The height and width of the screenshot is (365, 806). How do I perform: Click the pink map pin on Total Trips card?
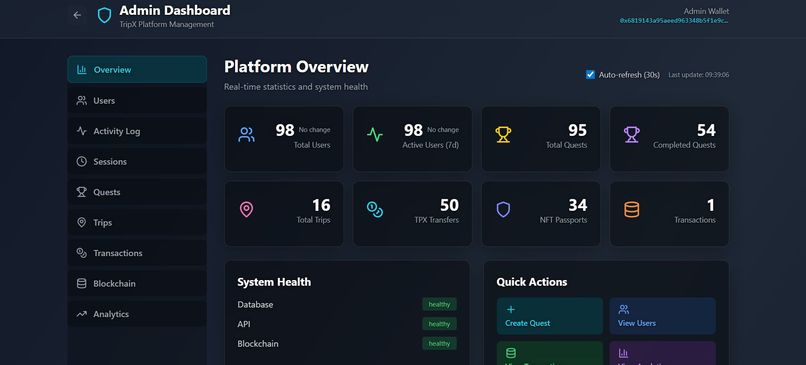pos(247,209)
